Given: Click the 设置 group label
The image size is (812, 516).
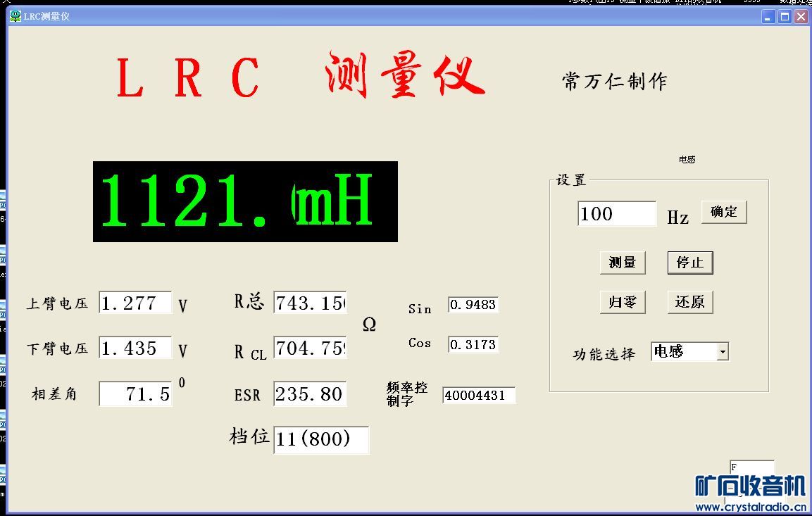Looking at the screenshot, I should [x=570, y=180].
